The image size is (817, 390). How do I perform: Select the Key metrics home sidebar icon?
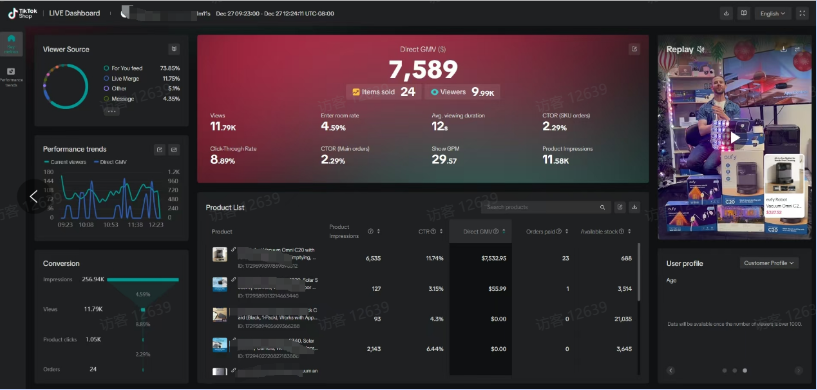11,44
